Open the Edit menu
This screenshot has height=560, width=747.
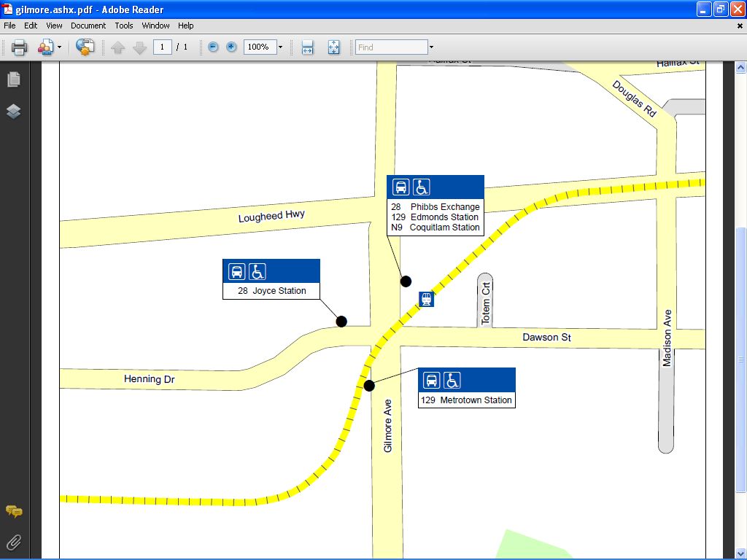31,26
